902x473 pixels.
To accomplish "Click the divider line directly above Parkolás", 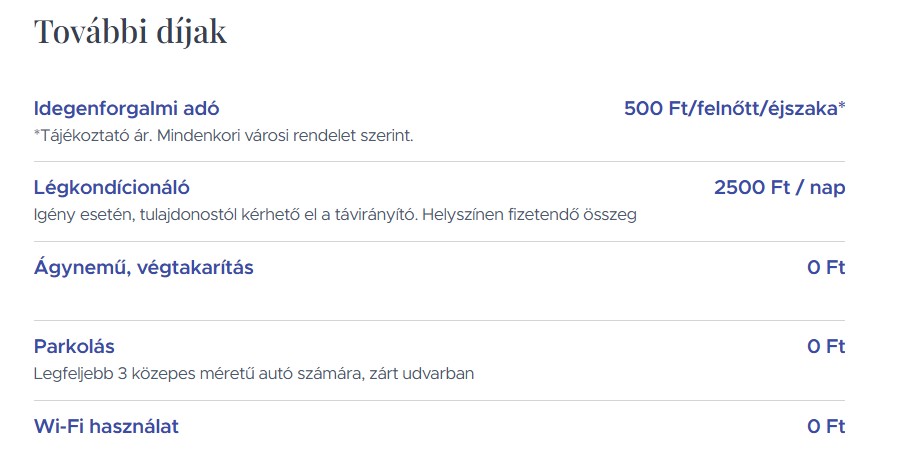I will (x=439, y=321).
